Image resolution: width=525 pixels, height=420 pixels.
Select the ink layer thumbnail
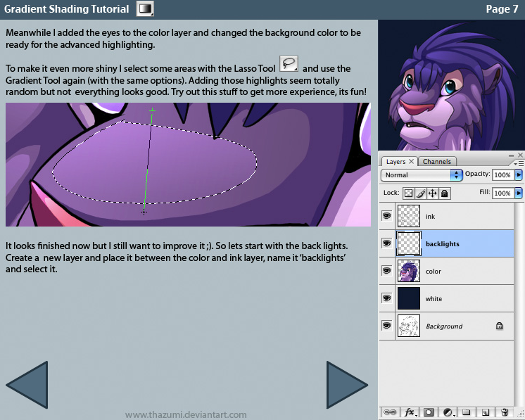click(408, 216)
